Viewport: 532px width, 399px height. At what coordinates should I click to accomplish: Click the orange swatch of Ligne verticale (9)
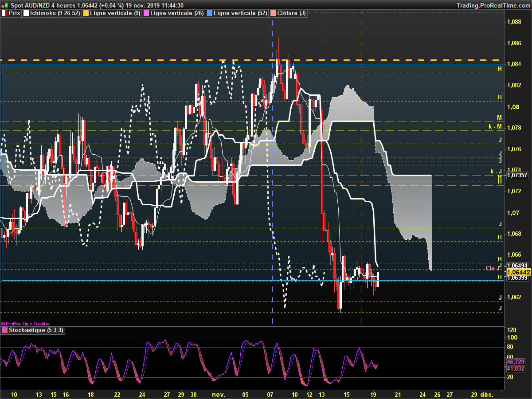[x=86, y=13]
